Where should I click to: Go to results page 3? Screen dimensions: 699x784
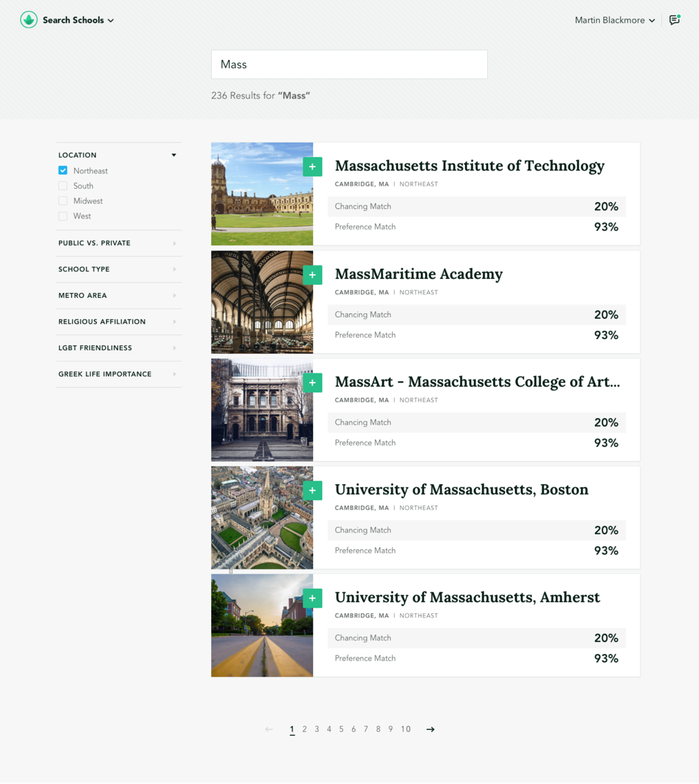point(317,729)
